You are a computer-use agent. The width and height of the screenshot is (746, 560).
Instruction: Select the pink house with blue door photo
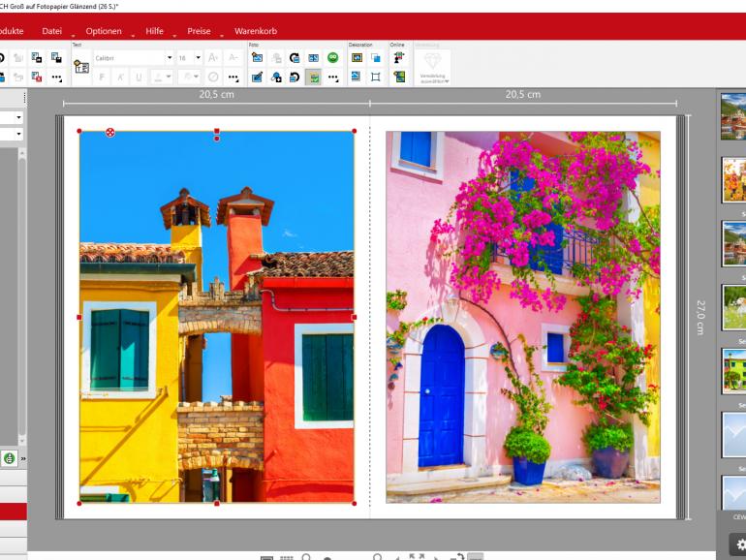523,317
